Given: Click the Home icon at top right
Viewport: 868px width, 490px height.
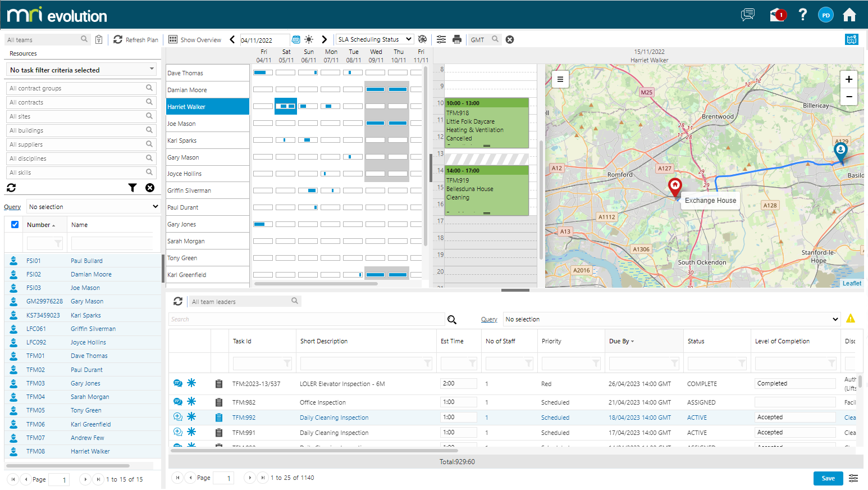Looking at the screenshot, I should click(x=849, y=15).
